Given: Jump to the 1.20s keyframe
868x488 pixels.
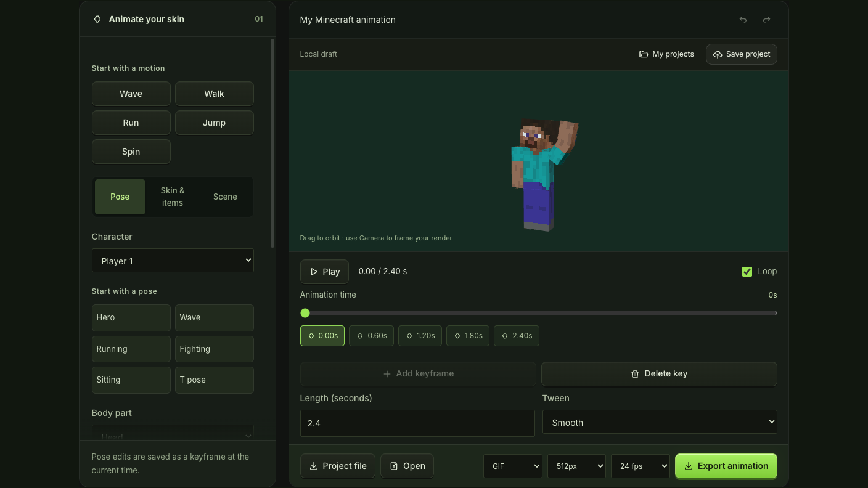Looking at the screenshot, I should point(420,336).
